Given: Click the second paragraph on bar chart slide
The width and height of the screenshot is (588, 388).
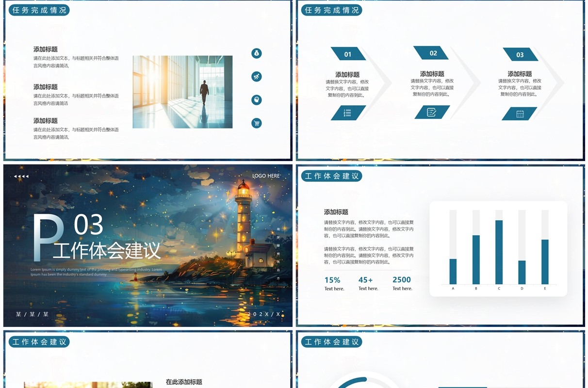Looking at the screenshot, I should (369, 255).
